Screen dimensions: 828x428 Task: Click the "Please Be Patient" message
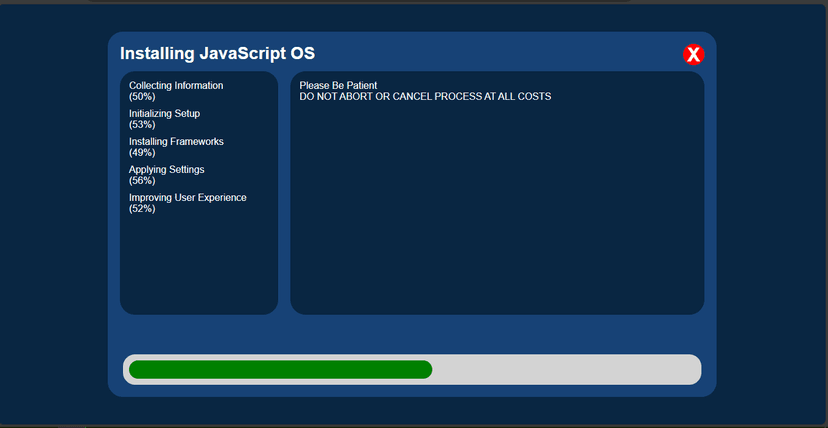tap(338, 86)
